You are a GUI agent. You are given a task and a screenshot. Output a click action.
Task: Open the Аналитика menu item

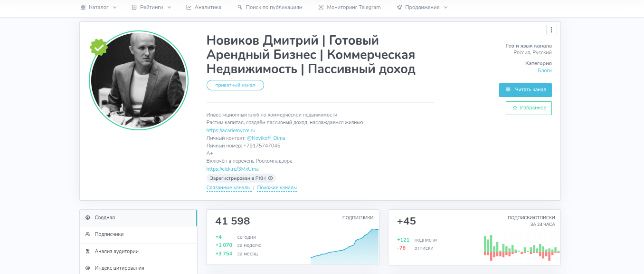pos(204,7)
